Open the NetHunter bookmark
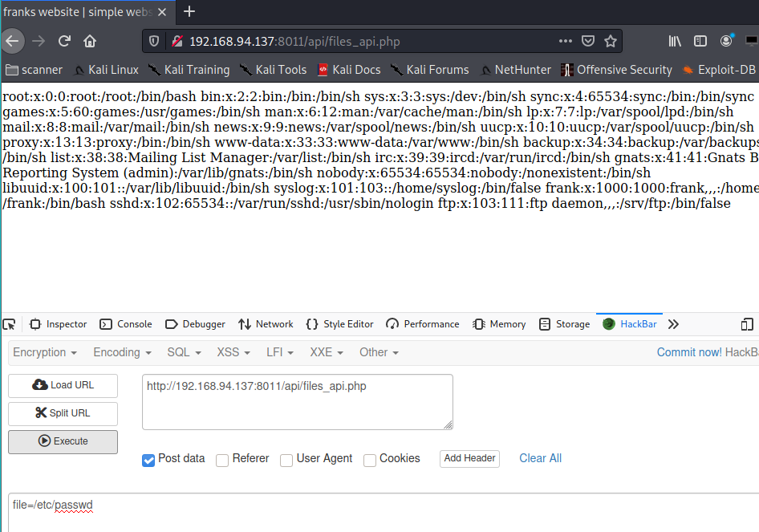759x532 pixels. [516, 70]
